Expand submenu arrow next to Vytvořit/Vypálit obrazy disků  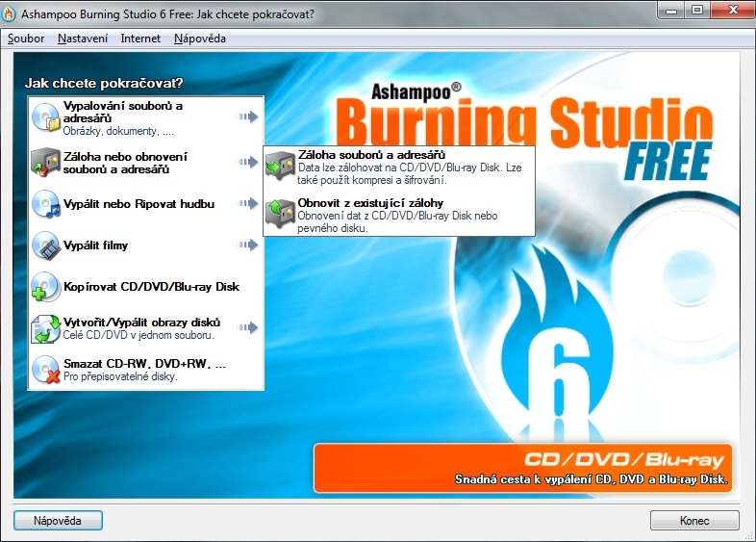tap(248, 327)
